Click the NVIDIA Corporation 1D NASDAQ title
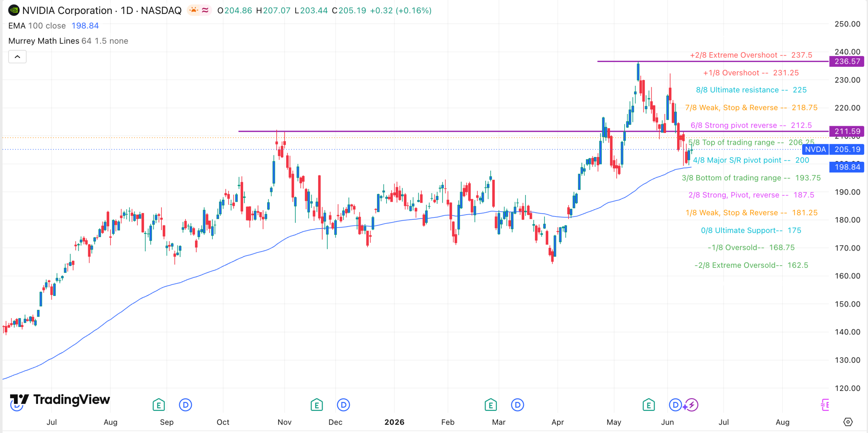The width and height of the screenshot is (868, 433). 102,11
